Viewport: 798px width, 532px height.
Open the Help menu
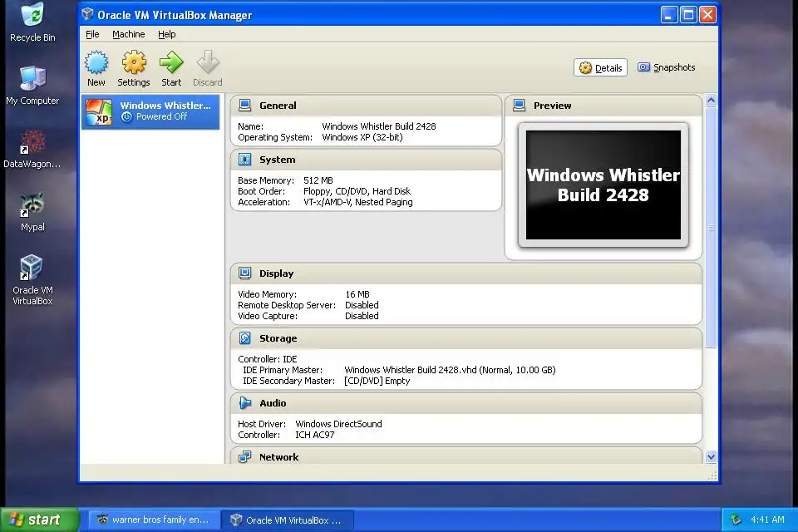(x=166, y=34)
